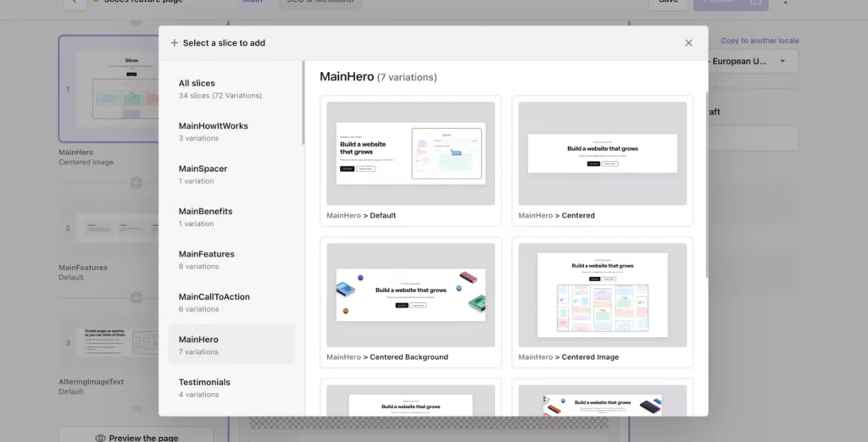Screen dimensions: 868x442
Task: Click the plus icon beside dialog title
Action: click(175, 43)
